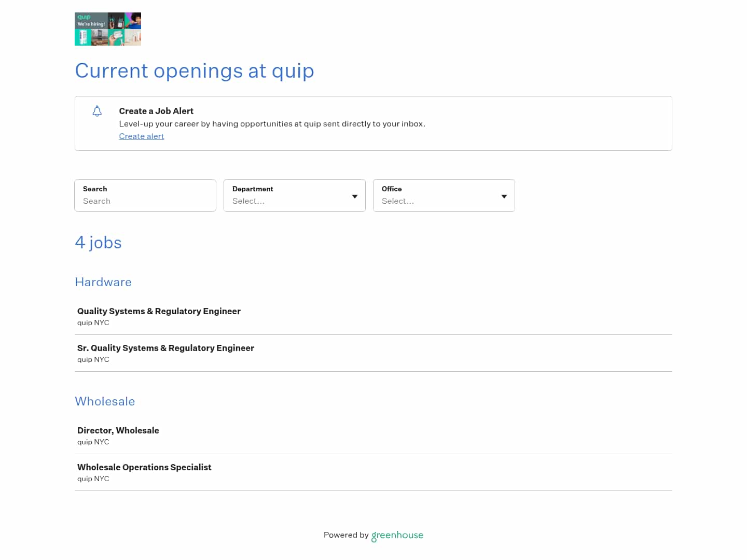This screenshot has width=747, height=560.
Task: Open the Office dropdown
Action: [x=444, y=201]
